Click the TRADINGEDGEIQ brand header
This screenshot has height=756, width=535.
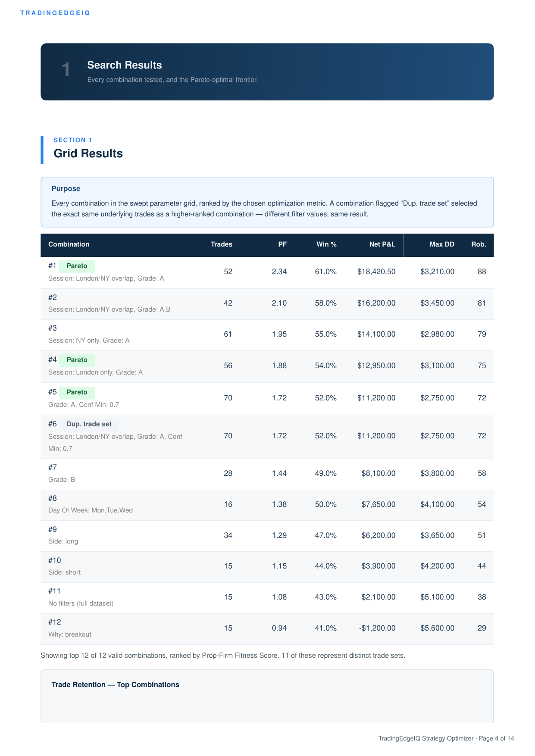(x=55, y=13)
